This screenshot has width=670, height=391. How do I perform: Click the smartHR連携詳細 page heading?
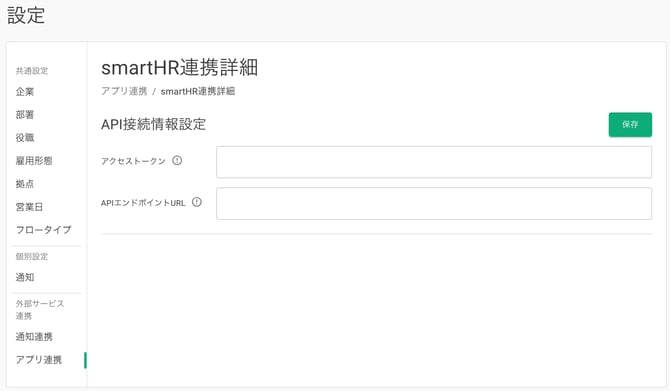click(x=179, y=68)
